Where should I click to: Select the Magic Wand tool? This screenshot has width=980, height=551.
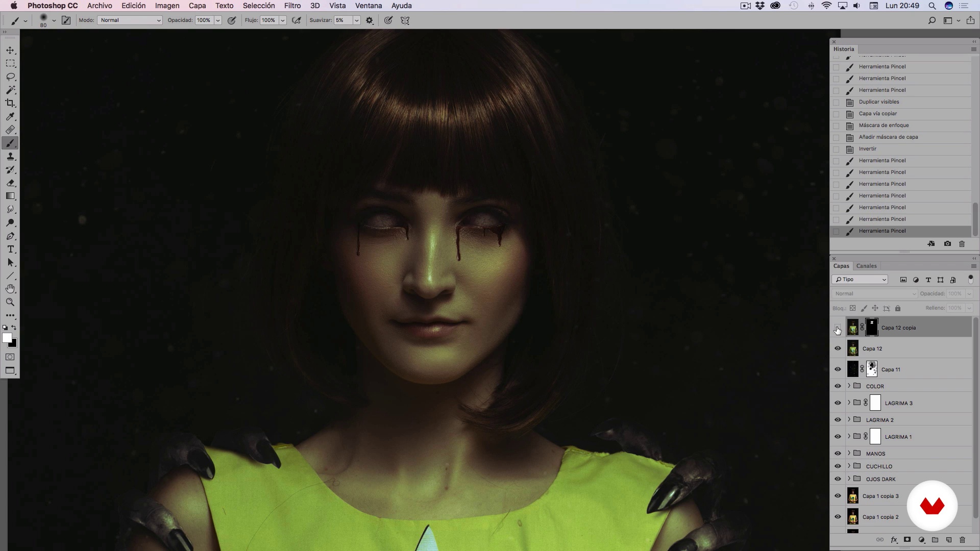10,90
